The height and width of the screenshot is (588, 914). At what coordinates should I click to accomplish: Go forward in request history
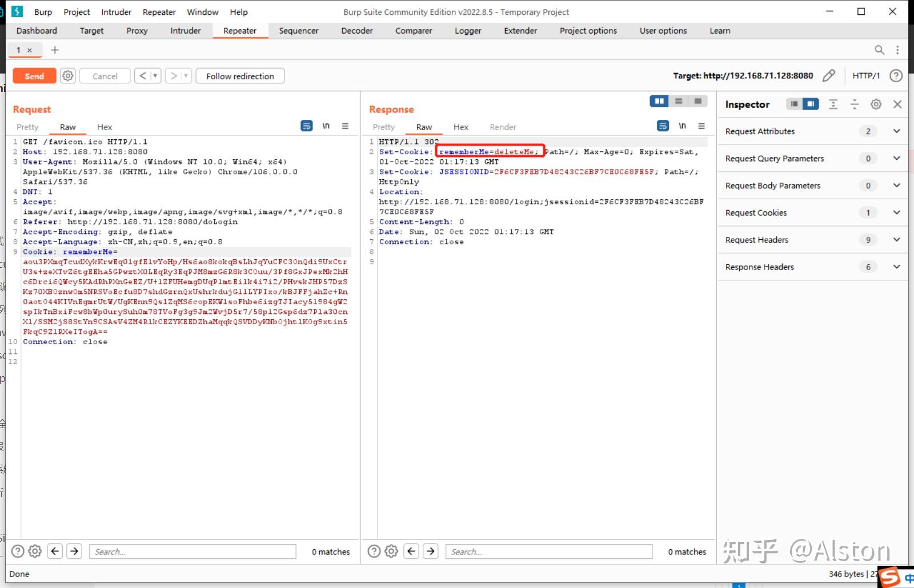(x=174, y=76)
